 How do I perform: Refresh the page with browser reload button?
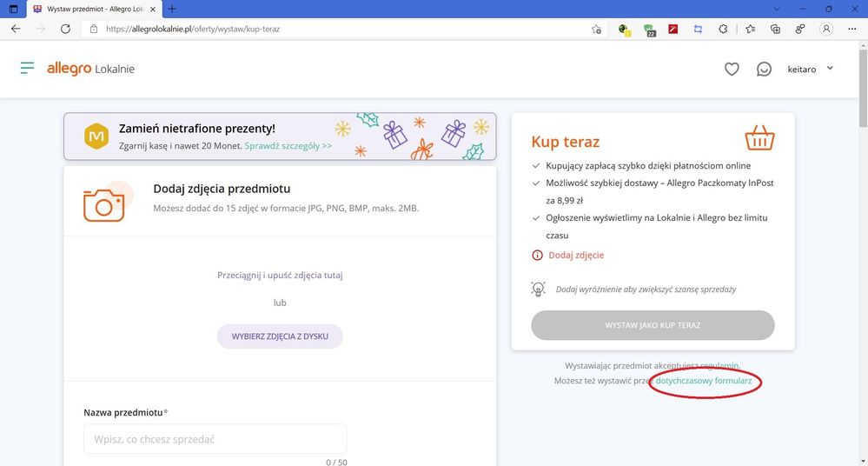coord(65,29)
